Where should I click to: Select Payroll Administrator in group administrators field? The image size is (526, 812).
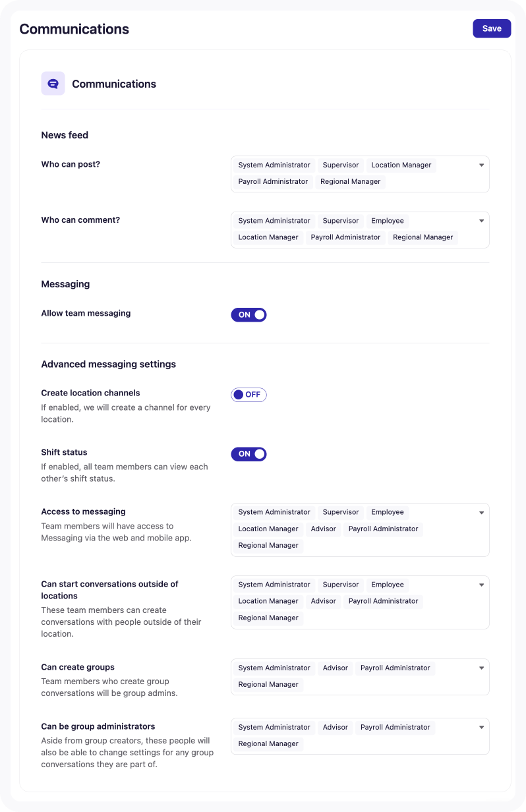click(395, 727)
